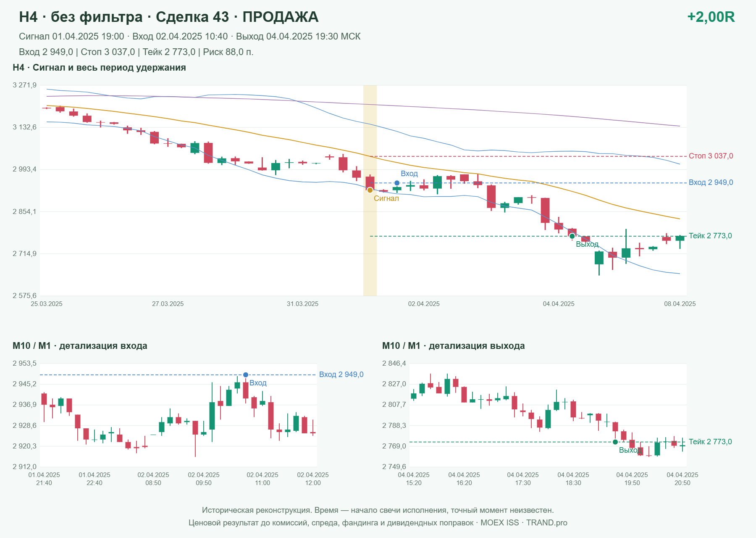
Task: Click 'Тейк 2 773,0' label beside the exit detail chart
Action: click(x=710, y=442)
